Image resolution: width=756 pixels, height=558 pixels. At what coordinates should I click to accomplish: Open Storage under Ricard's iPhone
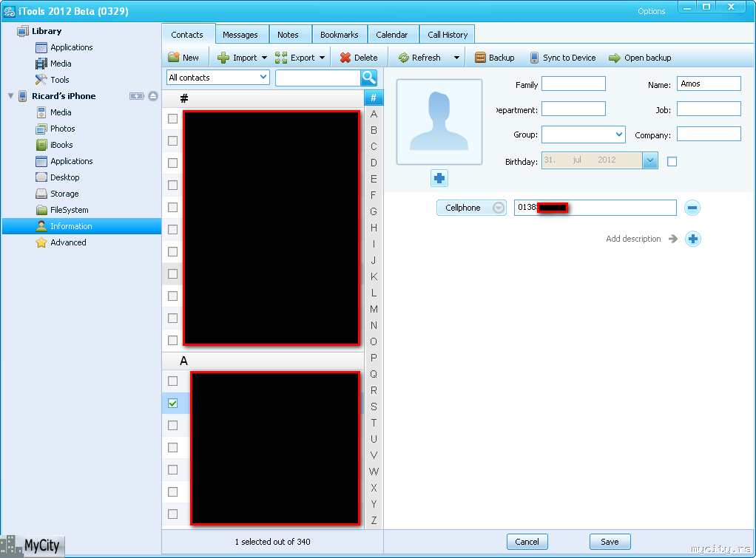tap(64, 194)
